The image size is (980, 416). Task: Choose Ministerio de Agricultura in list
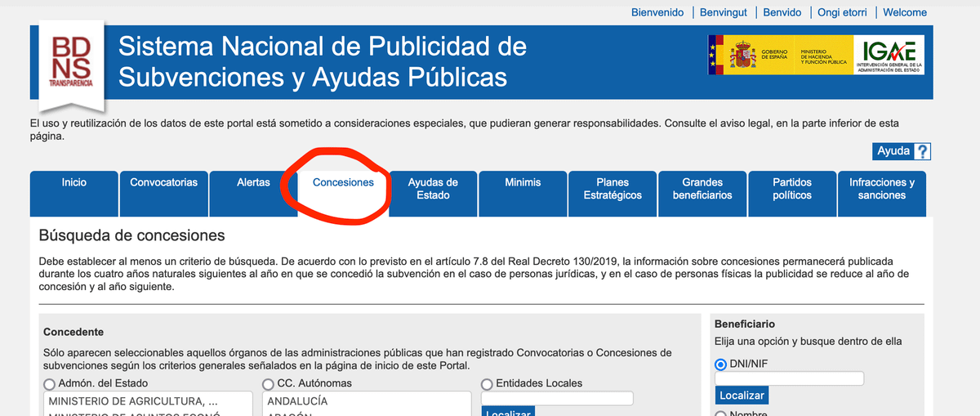(133, 401)
